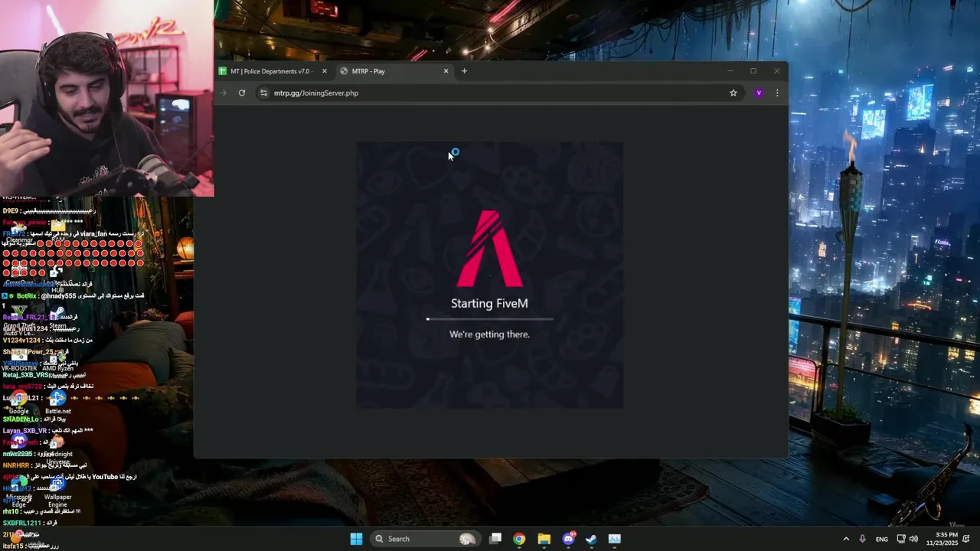Click the red FiveM logo
980x551 pixels.
(490, 249)
